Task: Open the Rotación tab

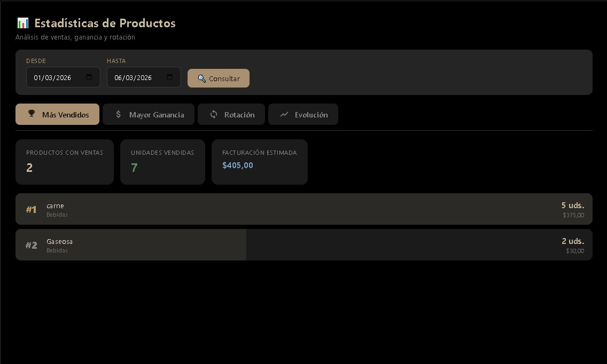Action: point(231,114)
